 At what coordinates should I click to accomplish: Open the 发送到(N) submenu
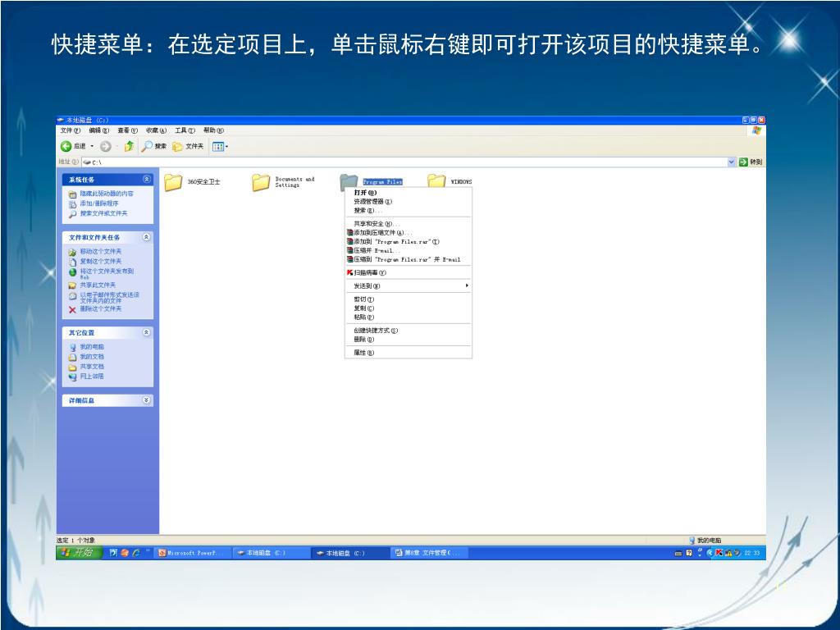coord(409,286)
